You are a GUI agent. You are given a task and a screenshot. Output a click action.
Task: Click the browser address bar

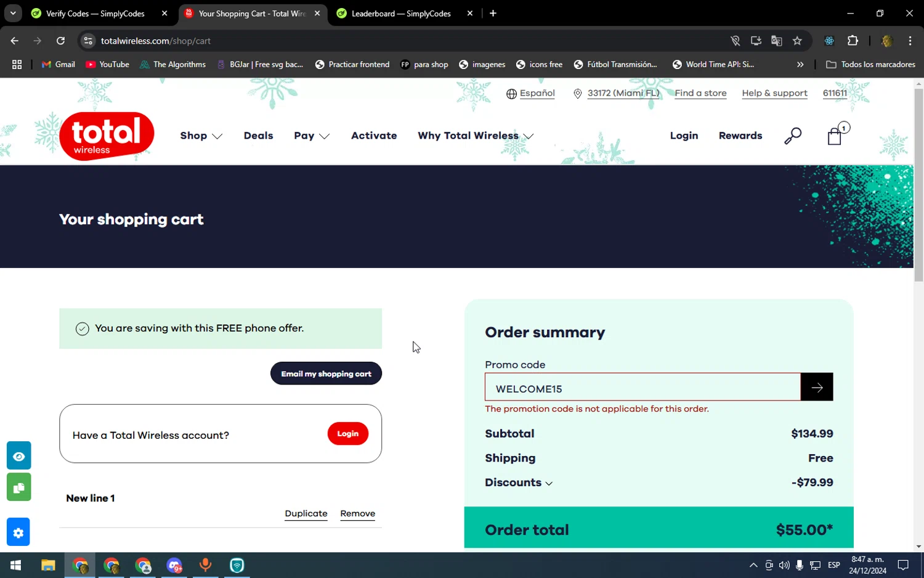[x=407, y=41]
